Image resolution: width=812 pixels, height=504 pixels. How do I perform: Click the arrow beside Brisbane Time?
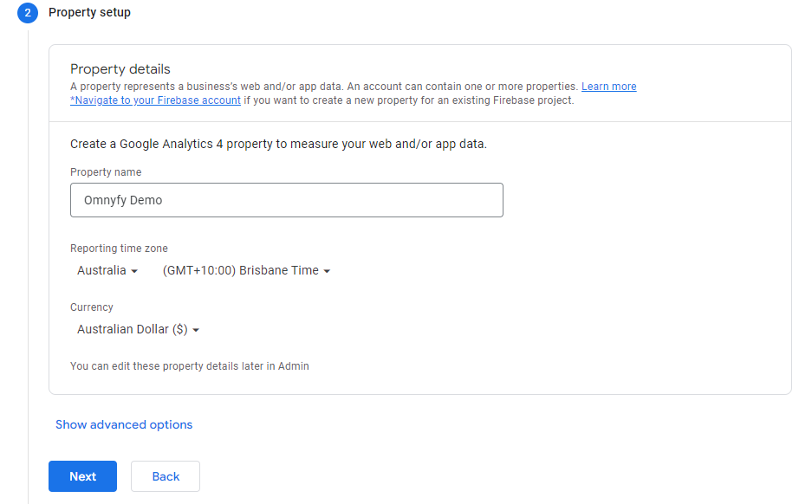[327, 271]
